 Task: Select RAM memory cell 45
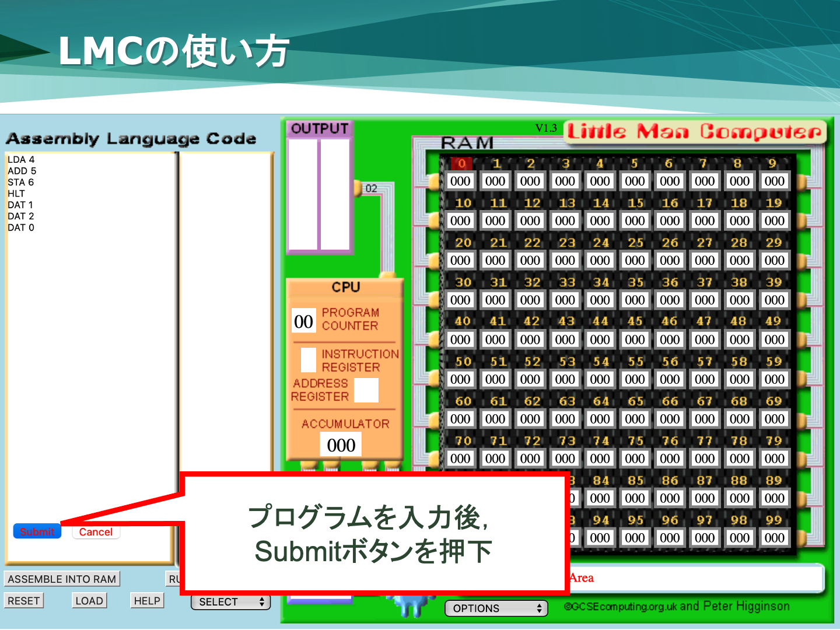pyautogui.click(x=635, y=339)
